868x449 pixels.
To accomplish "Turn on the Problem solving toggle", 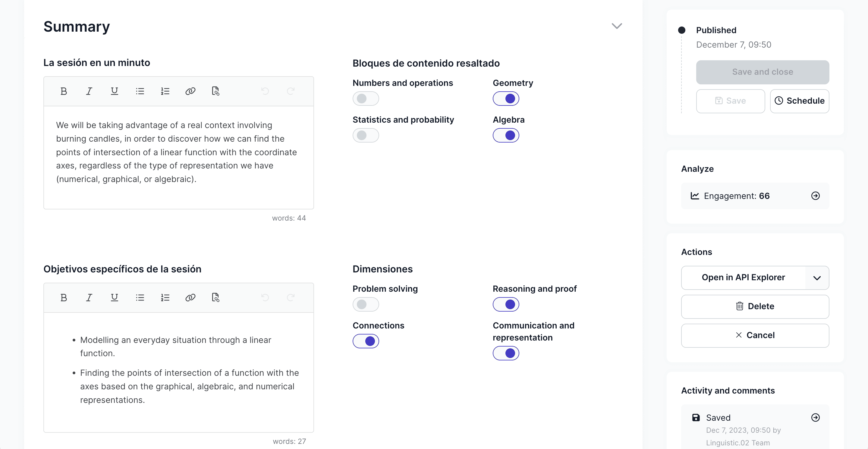I will (366, 304).
